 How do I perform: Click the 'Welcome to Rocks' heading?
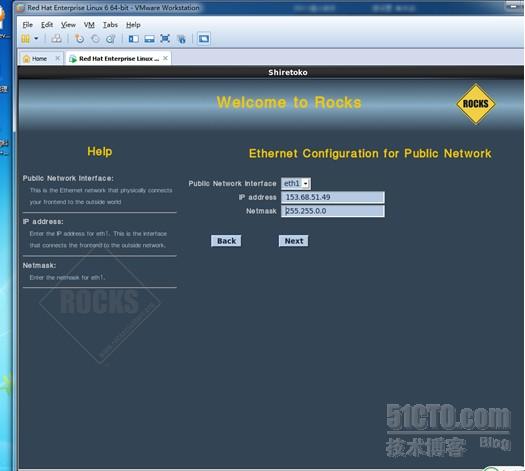click(x=289, y=102)
